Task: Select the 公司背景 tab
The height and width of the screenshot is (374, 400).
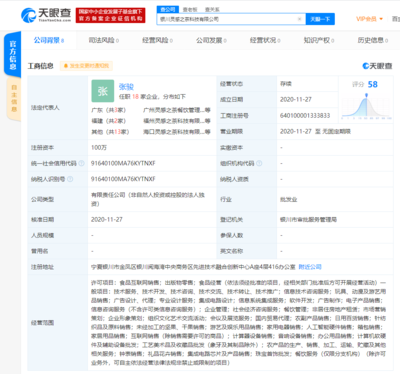Action: [49, 40]
